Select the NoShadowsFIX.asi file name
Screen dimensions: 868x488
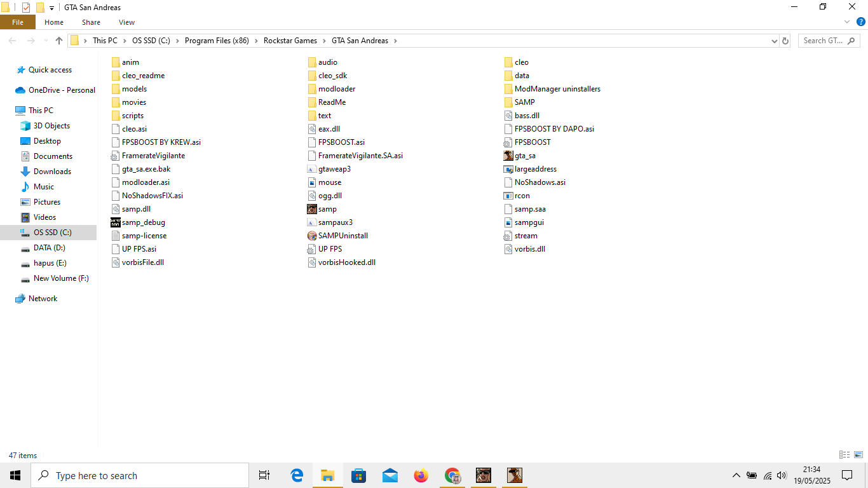(x=153, y=196)
